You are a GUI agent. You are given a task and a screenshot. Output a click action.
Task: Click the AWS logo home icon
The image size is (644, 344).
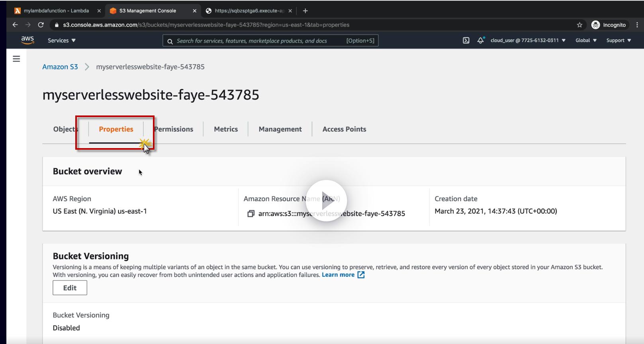27,40
